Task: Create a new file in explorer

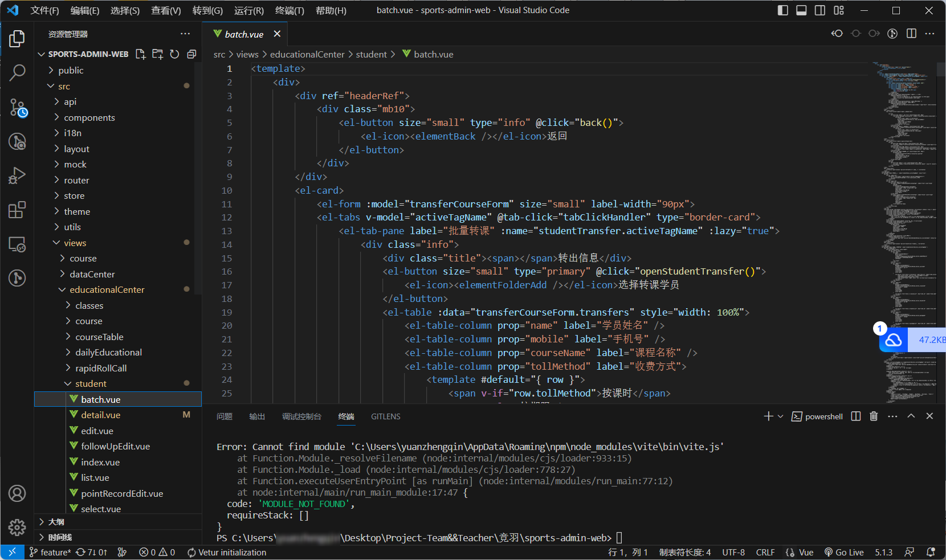Action: point(140,54)
